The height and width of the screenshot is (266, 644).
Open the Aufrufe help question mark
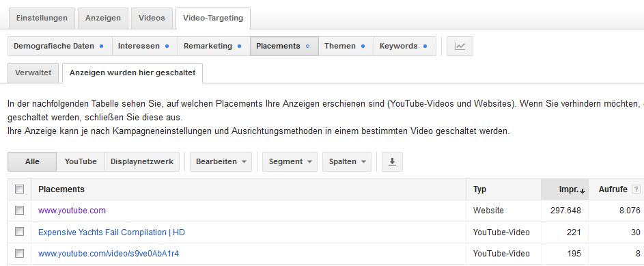636,189
